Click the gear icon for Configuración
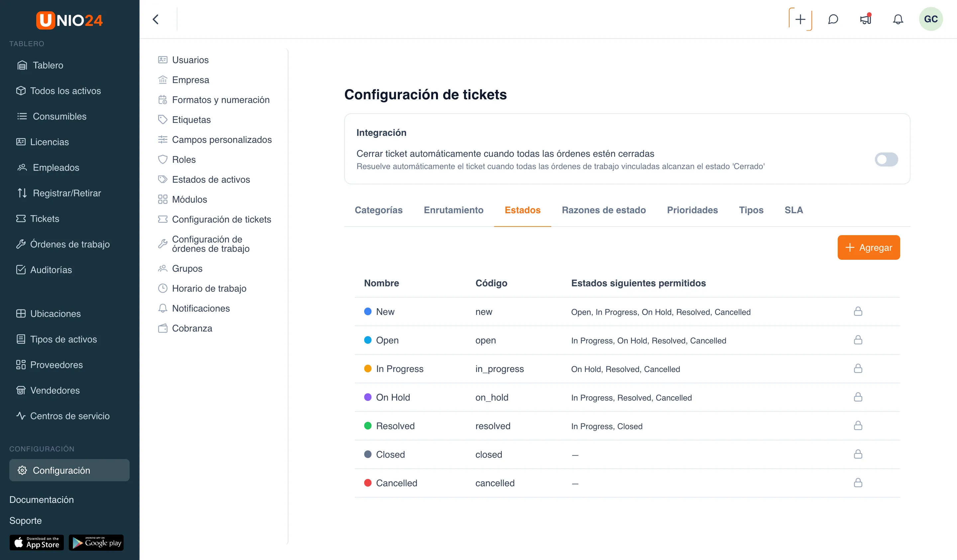957x560 pixels. (x=22, y=470)
